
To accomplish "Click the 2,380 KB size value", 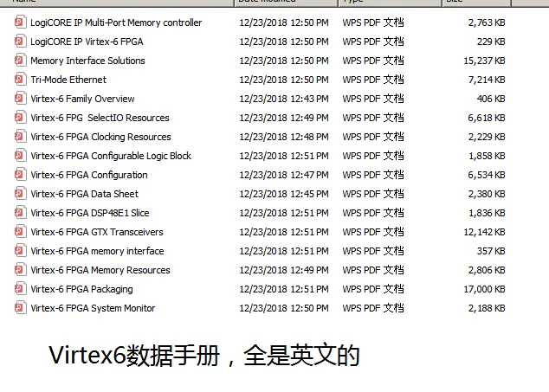I will (x=487, y=194).
